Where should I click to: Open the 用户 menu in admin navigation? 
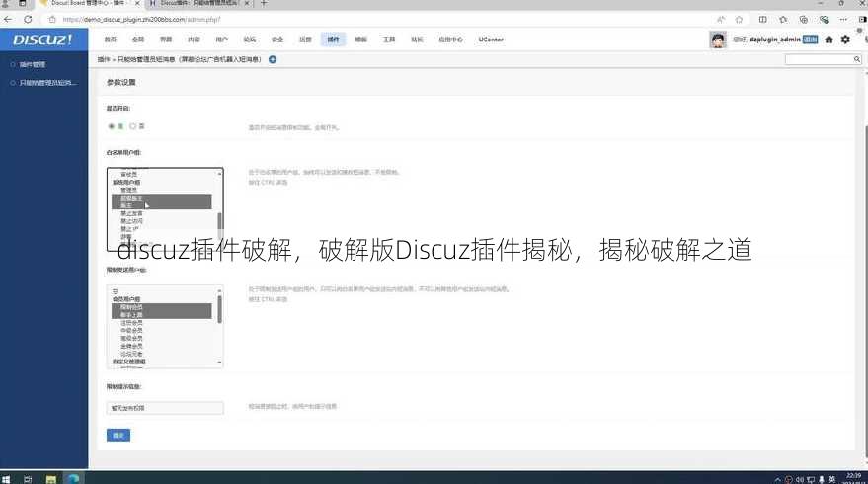[x=221, y=40]
